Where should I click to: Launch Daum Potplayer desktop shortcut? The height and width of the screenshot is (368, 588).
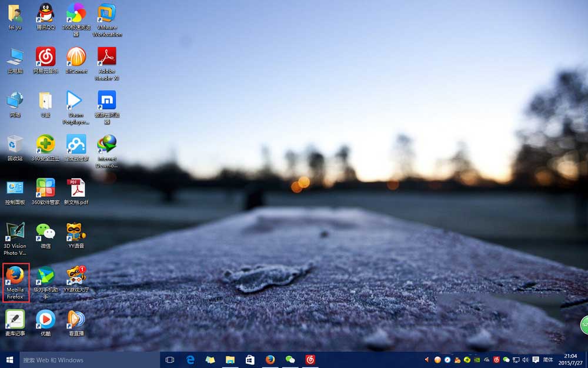click(x=76, y=107)
